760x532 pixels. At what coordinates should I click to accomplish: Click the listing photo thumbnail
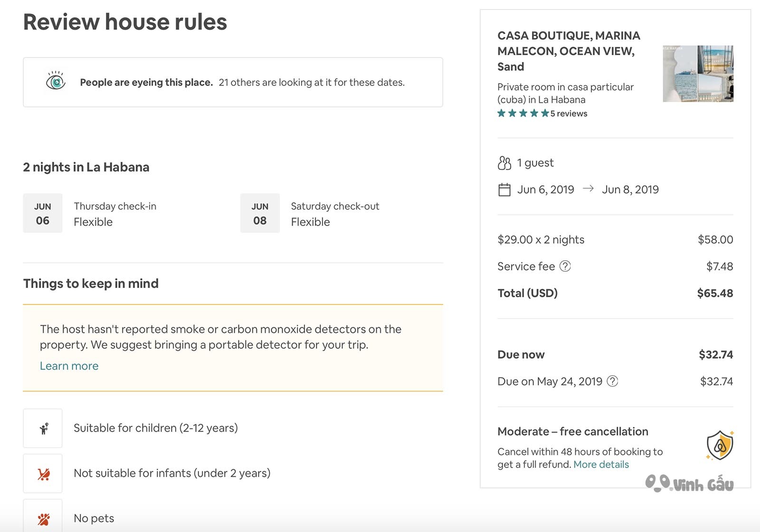(x=698, y=74)
